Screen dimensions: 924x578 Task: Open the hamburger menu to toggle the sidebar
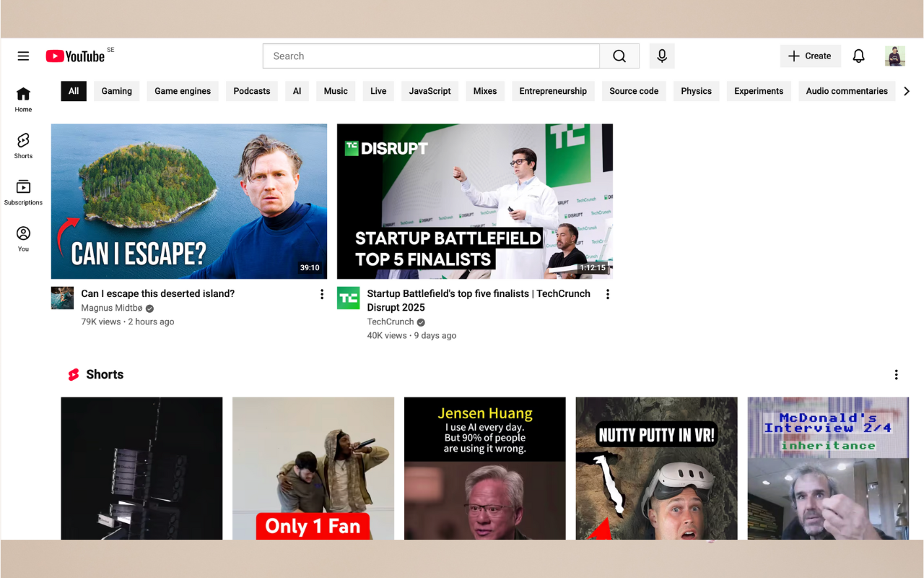click(x=23, y=56)
